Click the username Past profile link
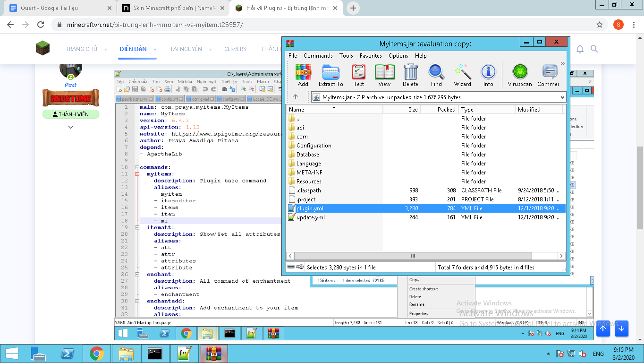This screenshot has height=363, width=644. (70, 85)
